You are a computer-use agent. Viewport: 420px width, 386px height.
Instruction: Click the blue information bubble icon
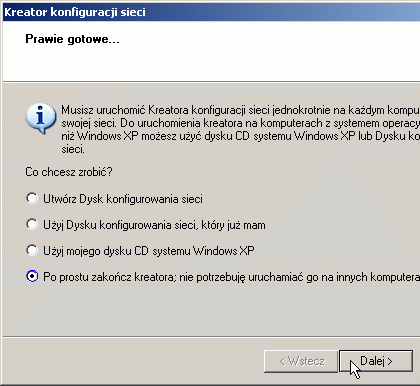(40, 118)
